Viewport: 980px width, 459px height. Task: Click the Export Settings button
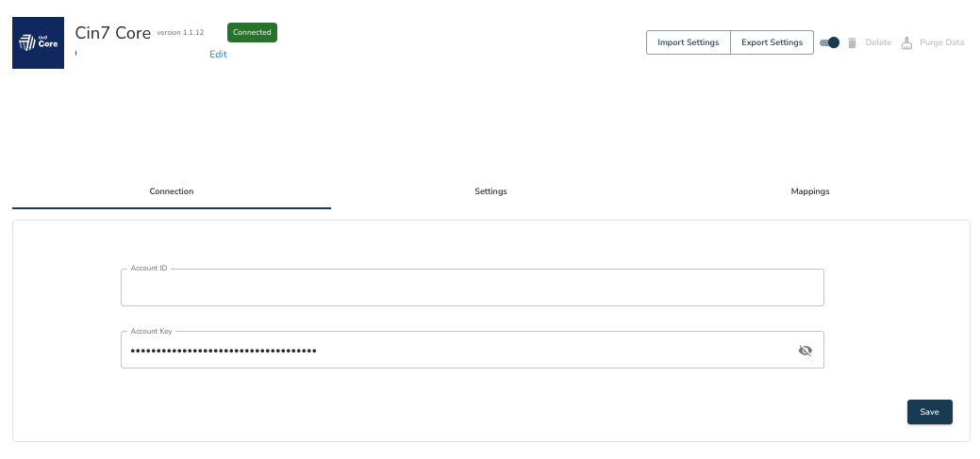[x=772, y=42]
